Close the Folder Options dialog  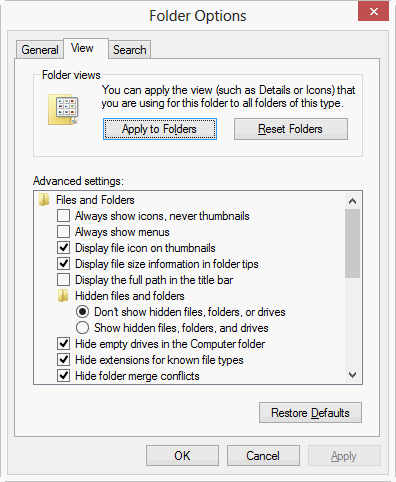tap(373, 12)
